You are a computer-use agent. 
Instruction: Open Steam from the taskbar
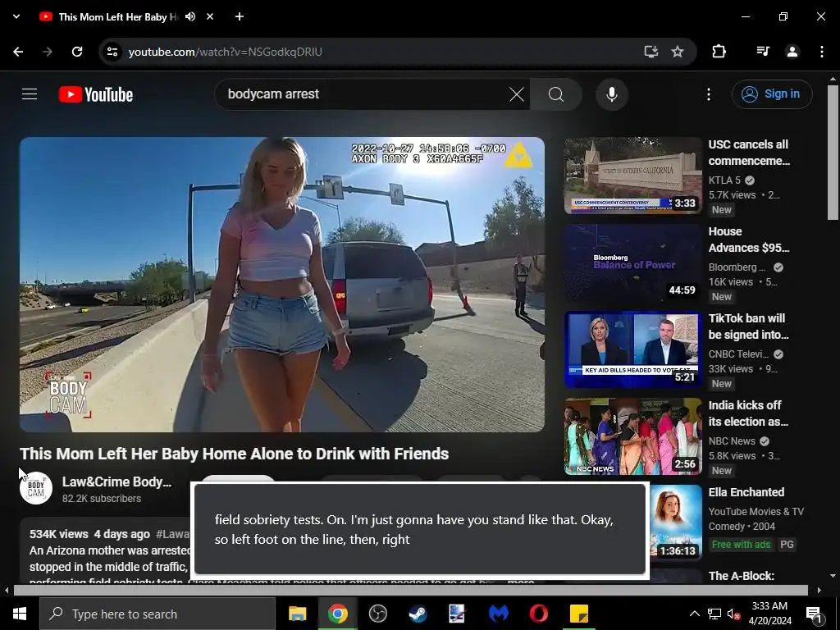coord(418,614)
